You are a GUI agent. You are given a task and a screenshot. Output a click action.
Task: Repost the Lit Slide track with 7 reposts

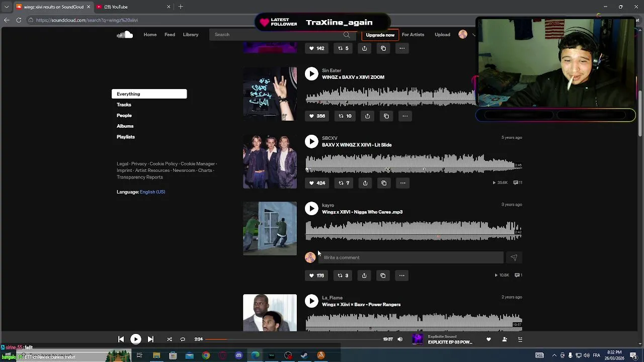[344, 183]
